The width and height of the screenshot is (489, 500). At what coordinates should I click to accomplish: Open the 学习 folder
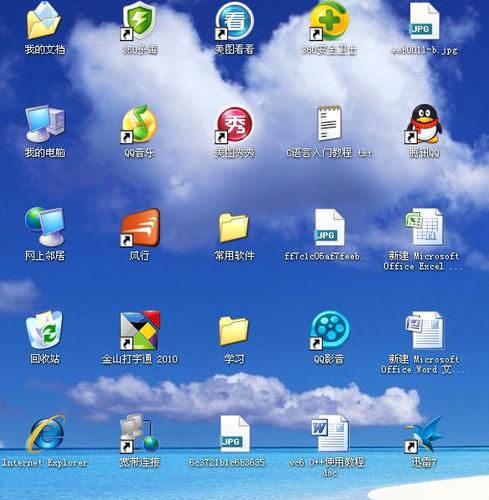(234, 331)
